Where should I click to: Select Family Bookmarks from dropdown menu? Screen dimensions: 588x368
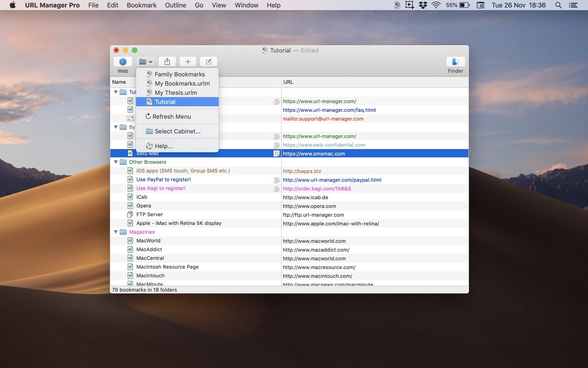pyautogui.click(x=179, y=74)
